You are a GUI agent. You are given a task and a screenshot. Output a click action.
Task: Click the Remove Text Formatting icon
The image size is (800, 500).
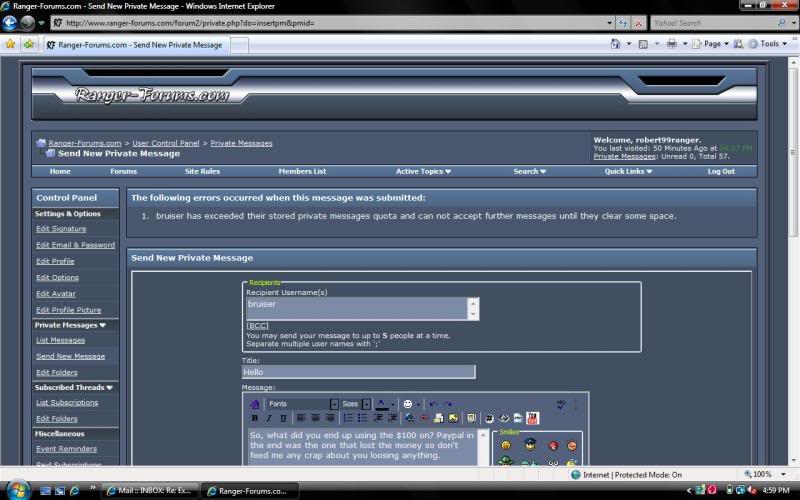254,404
